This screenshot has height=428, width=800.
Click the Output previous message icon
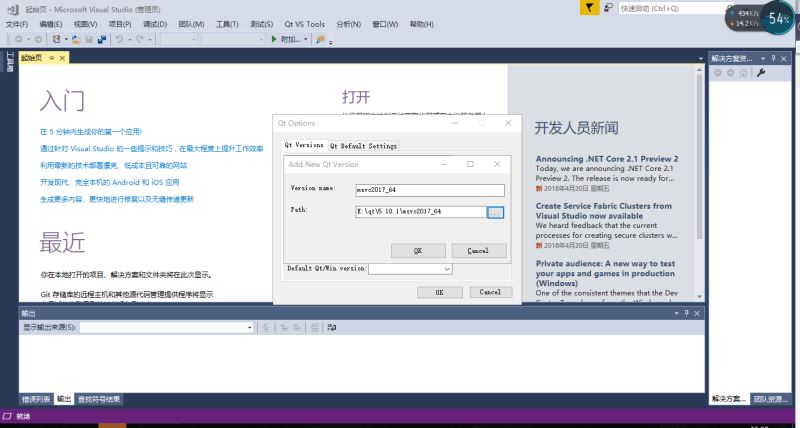pyautogui.click(x=284, y=328)
